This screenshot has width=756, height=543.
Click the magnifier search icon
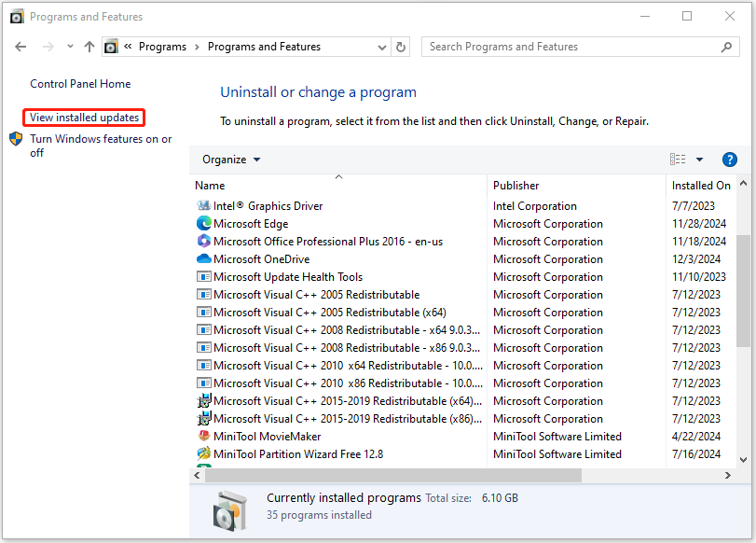pos(726,47)
